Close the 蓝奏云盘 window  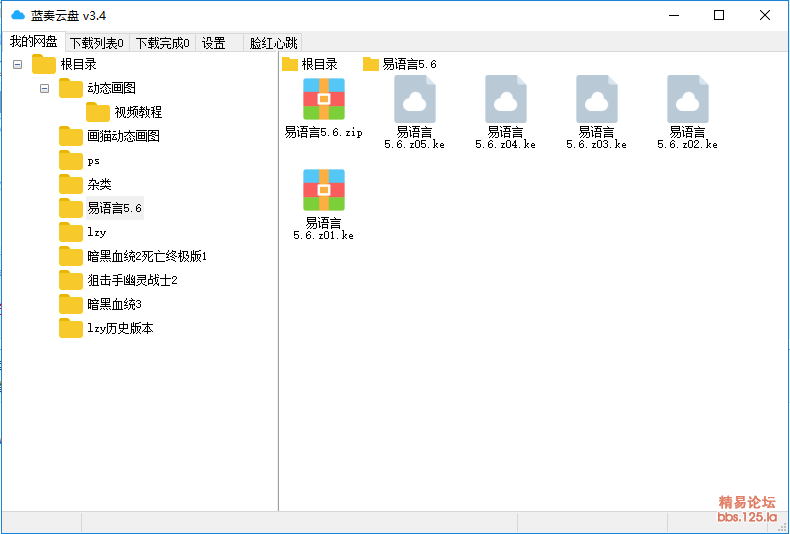pyautogui.click(x=765, y=16)
